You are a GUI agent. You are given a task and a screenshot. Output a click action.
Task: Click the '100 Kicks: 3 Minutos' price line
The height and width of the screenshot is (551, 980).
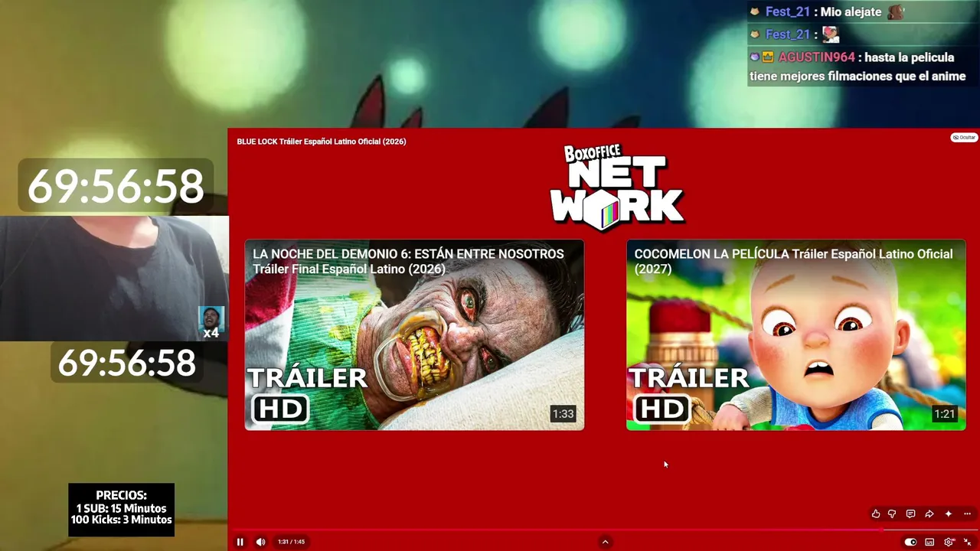point(121,520)
